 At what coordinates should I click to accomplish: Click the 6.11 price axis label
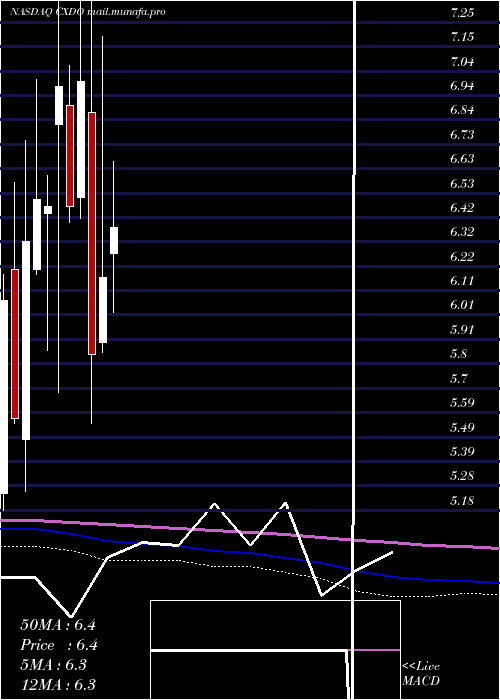pos(462,281)
